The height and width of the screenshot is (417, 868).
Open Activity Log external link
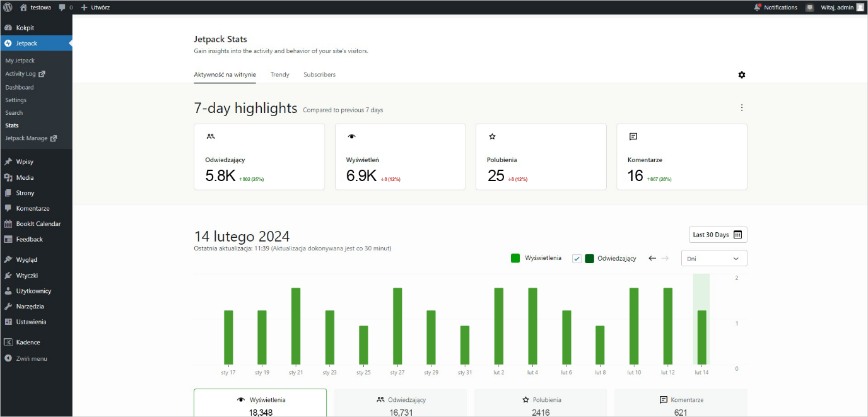click(25, 74)
